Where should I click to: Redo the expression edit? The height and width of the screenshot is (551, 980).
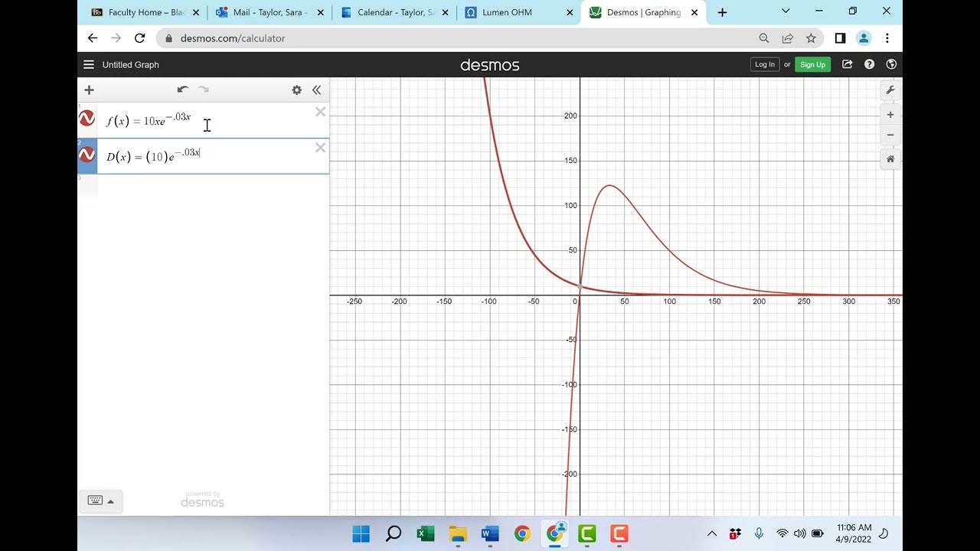[x=204, y=90]
